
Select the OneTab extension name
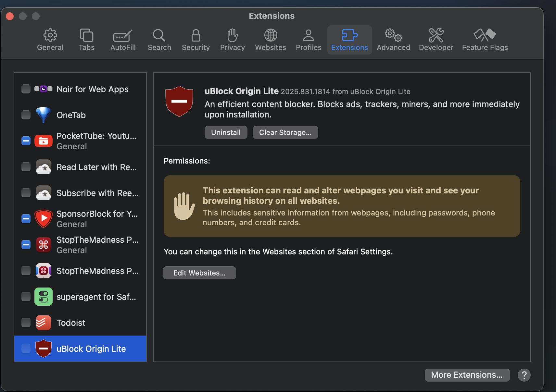pyautogui.click(x=71, y=115)
